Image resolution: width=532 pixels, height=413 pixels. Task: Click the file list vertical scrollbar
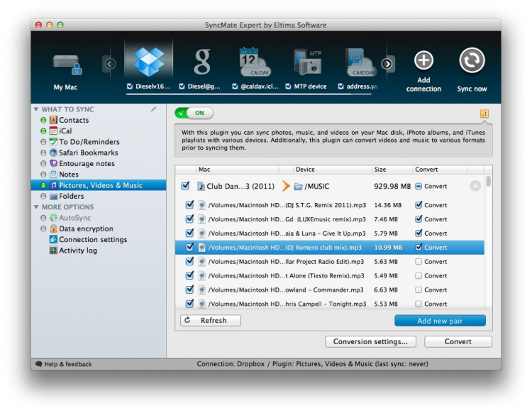[488, 181]
